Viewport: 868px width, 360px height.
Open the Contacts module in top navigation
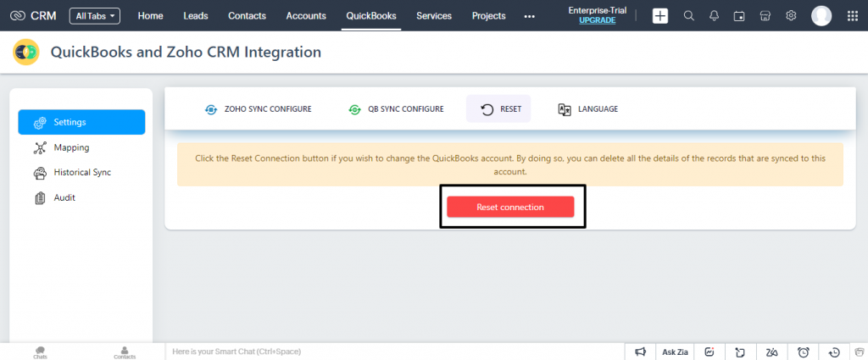tap(247, 15)
